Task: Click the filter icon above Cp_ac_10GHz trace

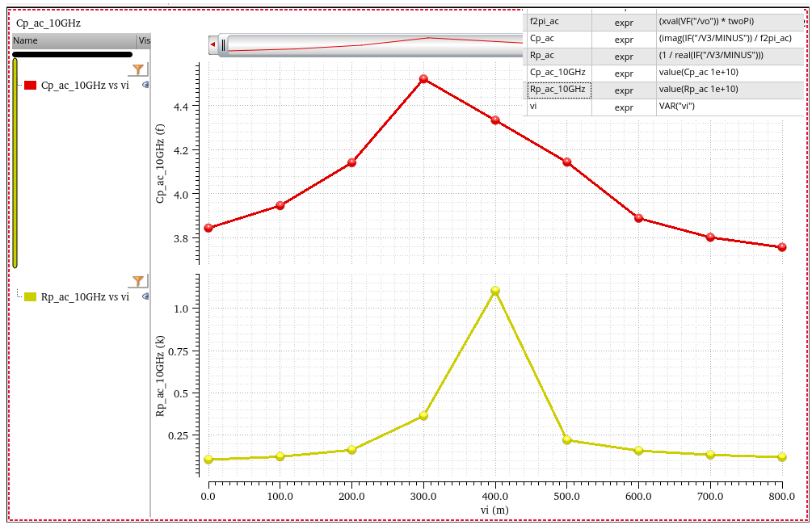Action: 138,70
